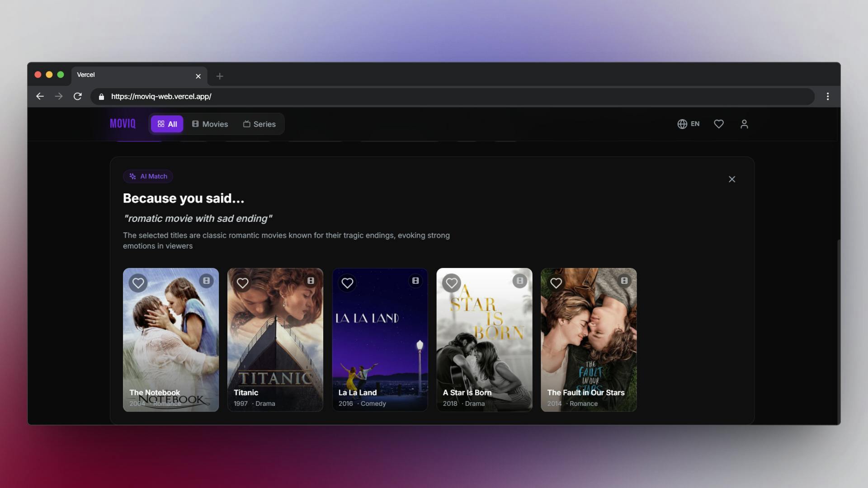The image size is (868, 488).
Task: Click film icon on Fault in Our Stars card
Action: pos(624,281)
